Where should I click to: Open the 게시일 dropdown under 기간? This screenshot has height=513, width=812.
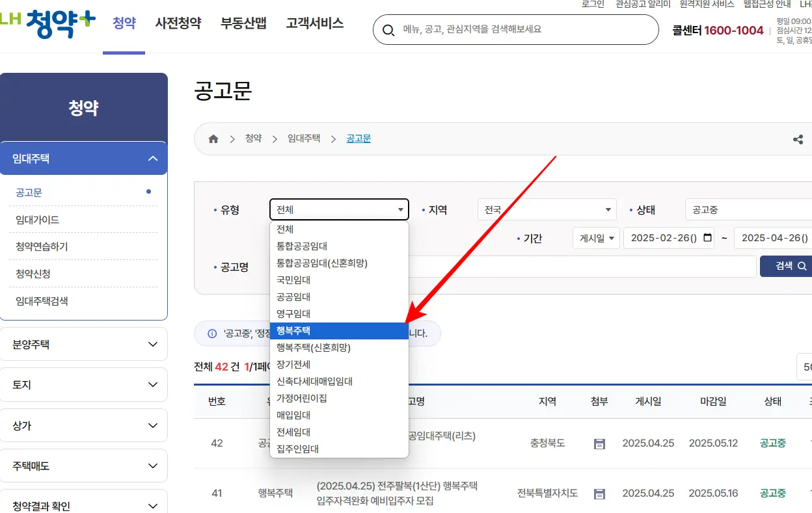point(596,238)
